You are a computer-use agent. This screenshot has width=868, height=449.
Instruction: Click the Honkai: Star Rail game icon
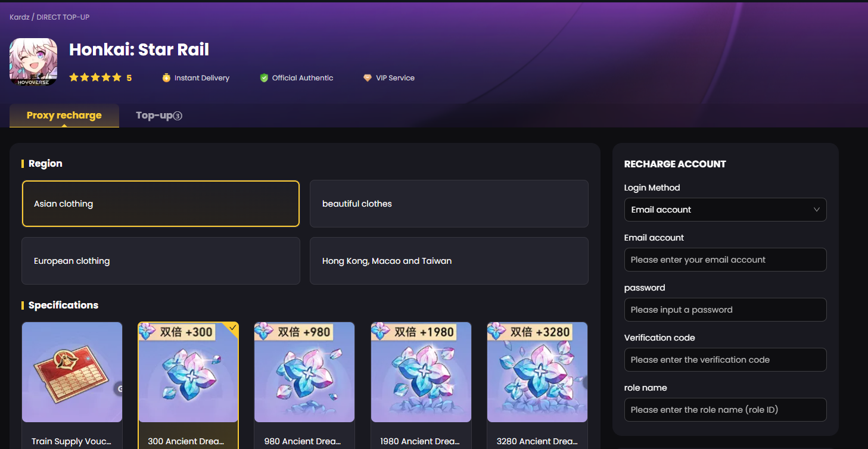point(33,61)
